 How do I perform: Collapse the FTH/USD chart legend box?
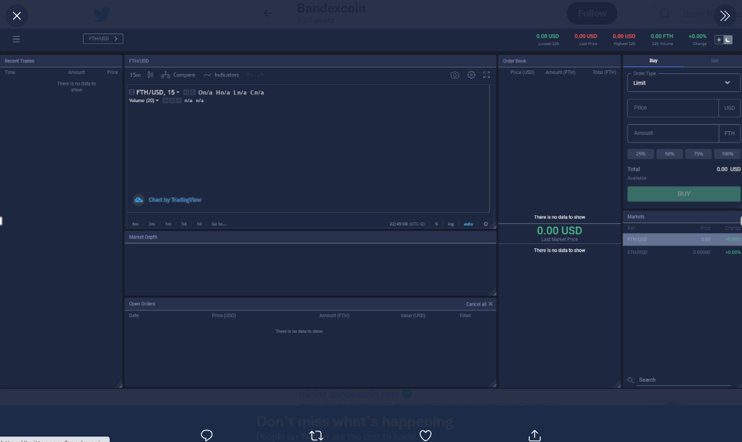coord(132,92)
